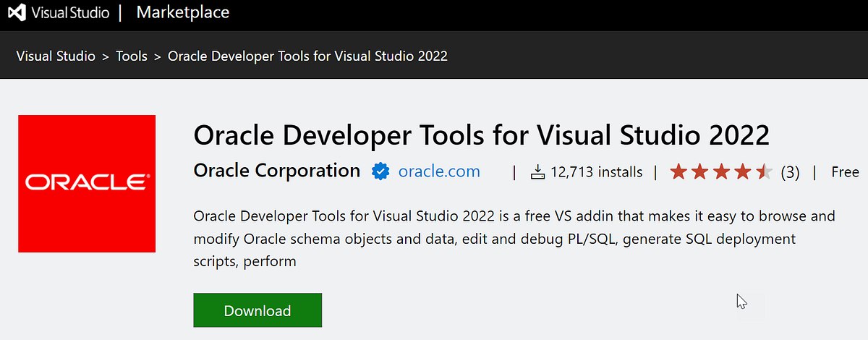
Task: Select the Oracle Developer Tools breadcrumb item
Action: [x=307, y=56]
